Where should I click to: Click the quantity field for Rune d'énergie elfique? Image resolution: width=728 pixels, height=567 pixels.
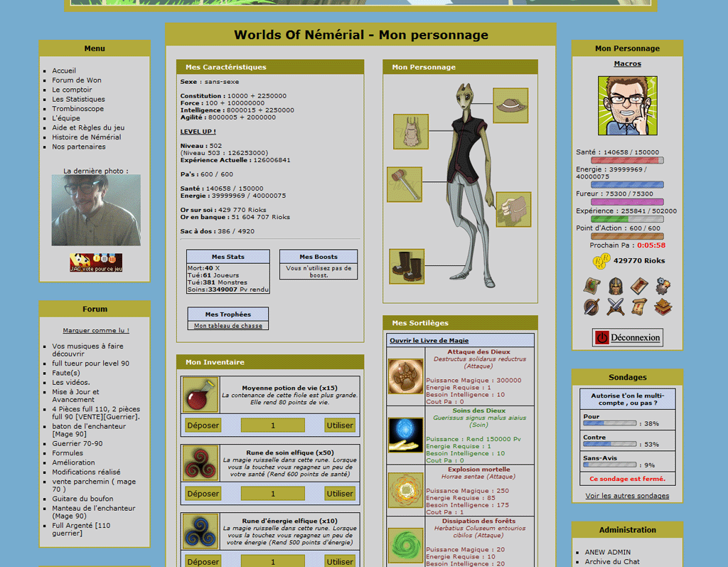tap(272, 561)
